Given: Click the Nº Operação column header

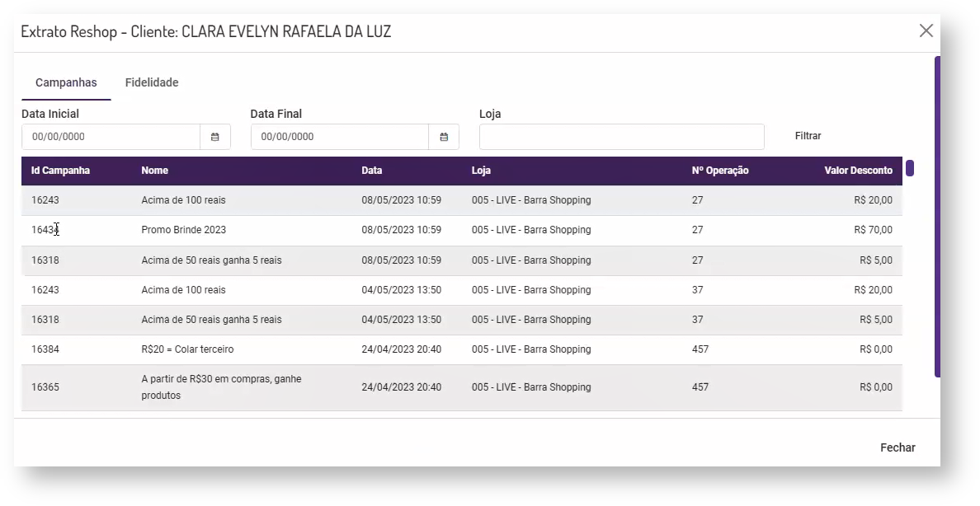Looking at the screenshot, I should (719, 171).
